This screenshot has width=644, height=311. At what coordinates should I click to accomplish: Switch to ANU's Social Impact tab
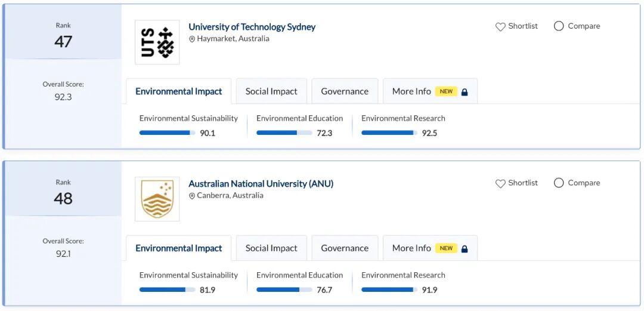pyautogui.click(x=271, y=248)
